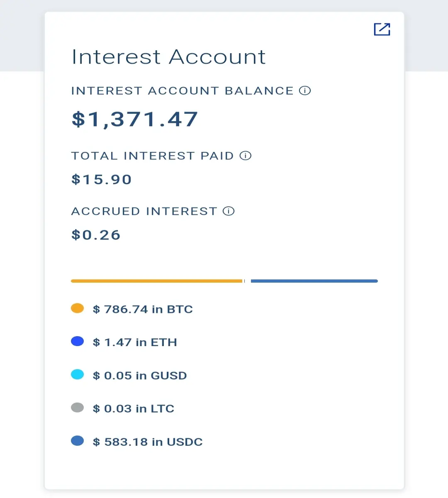Click the orange BTC legend dot
This screenshot has width=448, height=498.
tap(78, 308)
